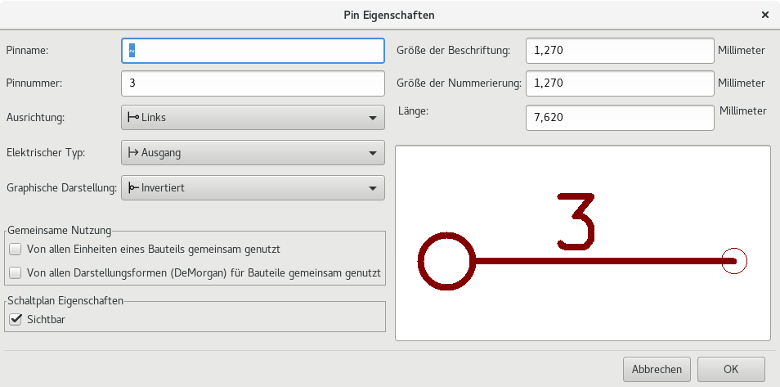Select the Größe der Nummerierung input
Screen dimensions: 780x387
[620, 83]
